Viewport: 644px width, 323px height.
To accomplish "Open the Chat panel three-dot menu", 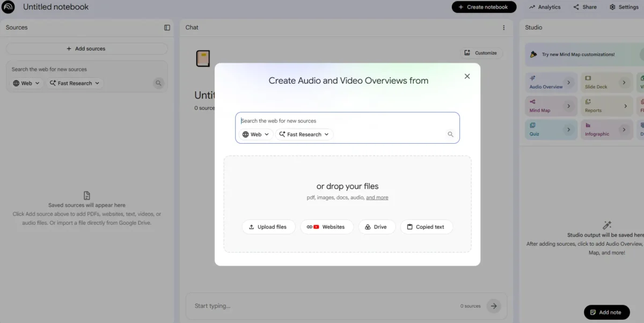I will coord(503,27).
